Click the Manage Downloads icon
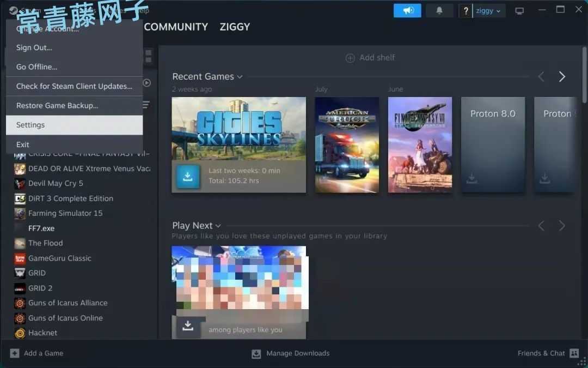Screen dimensions: 588x368 click(x=256, y=353)
